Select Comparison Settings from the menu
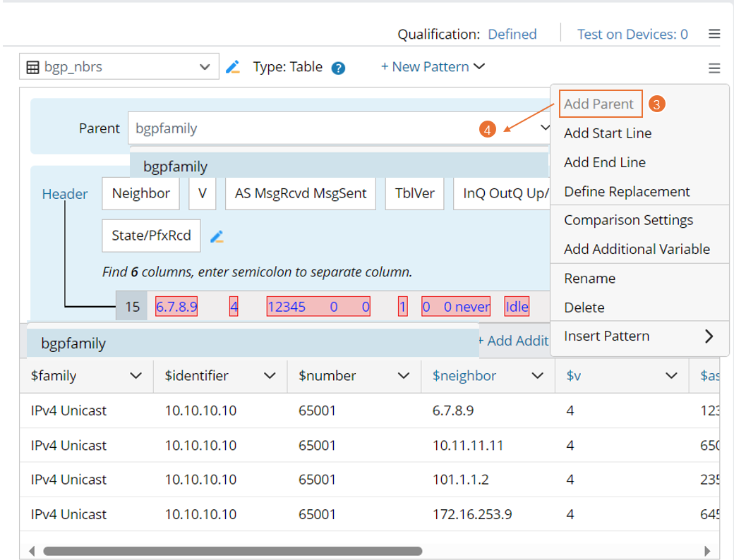 [x=628, y=220]
